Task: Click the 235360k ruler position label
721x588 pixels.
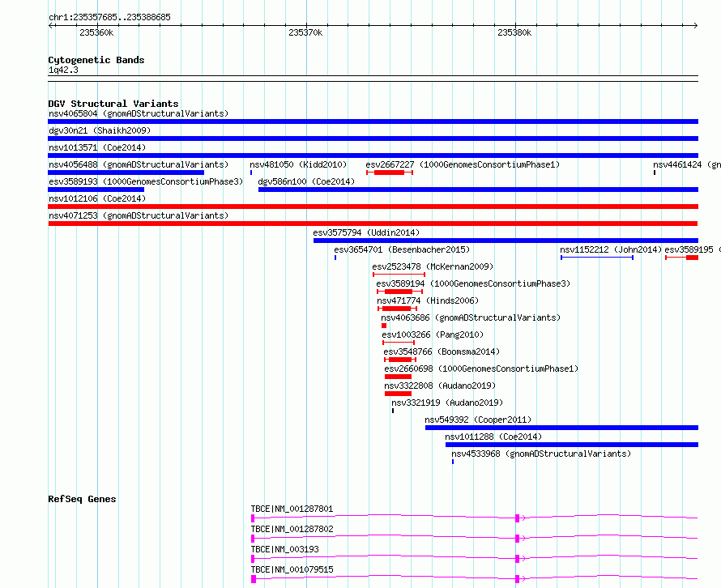Action: coord(96,32)
